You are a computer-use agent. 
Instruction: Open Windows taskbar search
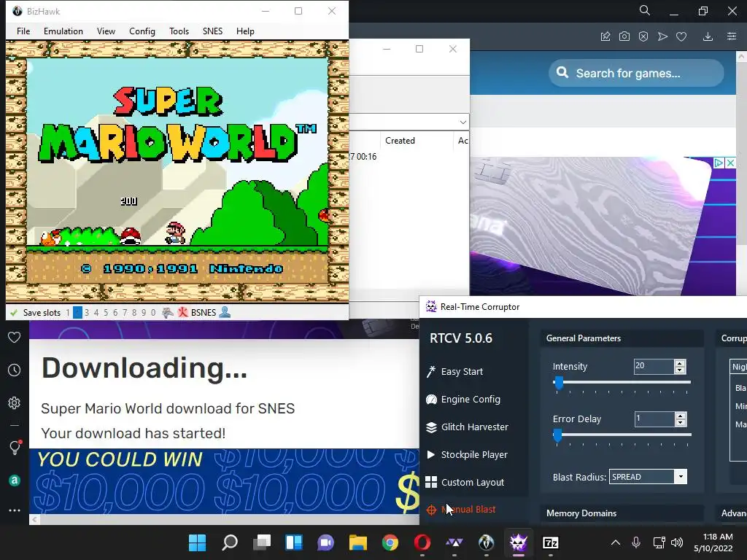pos(230,542)
